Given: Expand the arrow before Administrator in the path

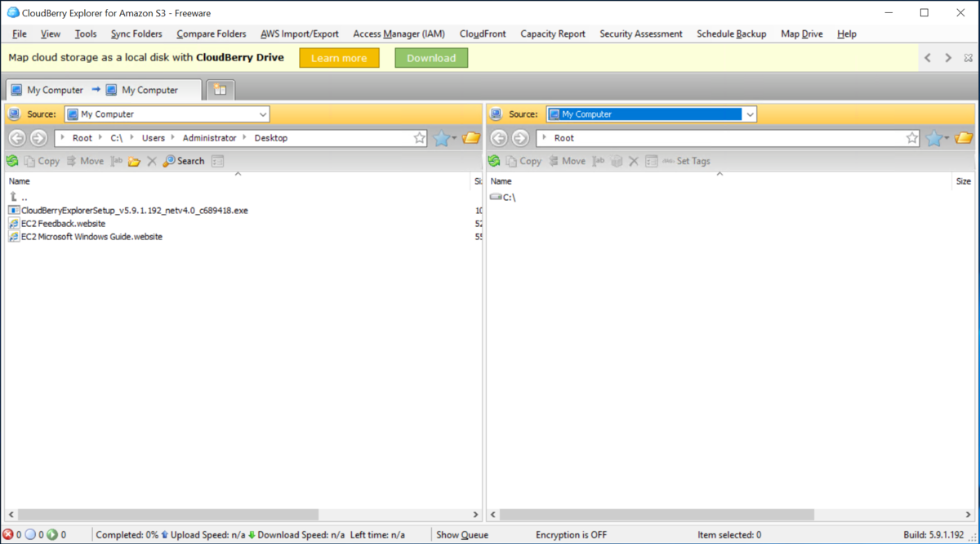Looking at the screenshot, I should coord(173,138).
